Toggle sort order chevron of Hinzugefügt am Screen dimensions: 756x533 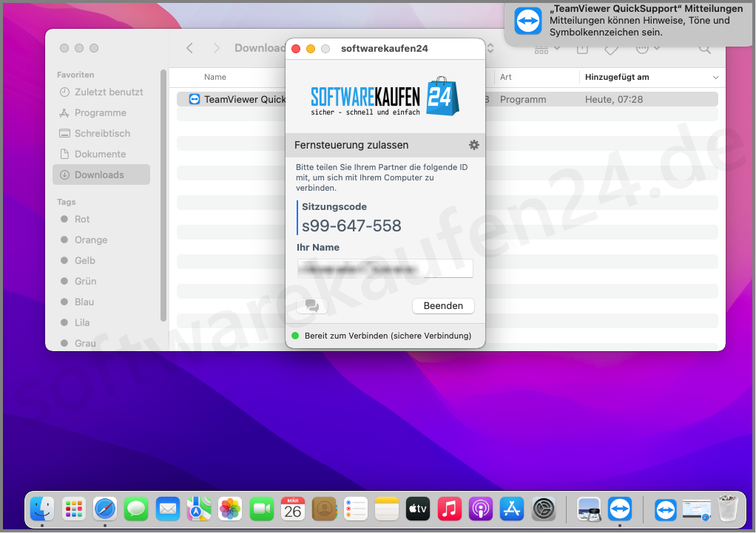click(x=715, y=78)
